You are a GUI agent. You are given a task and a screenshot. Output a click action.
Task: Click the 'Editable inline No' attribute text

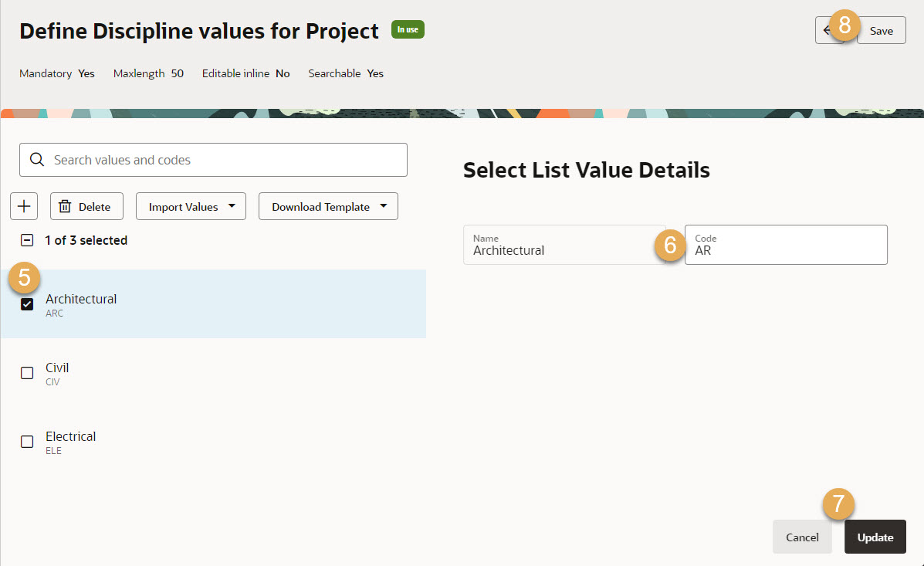tap(245, 73)
